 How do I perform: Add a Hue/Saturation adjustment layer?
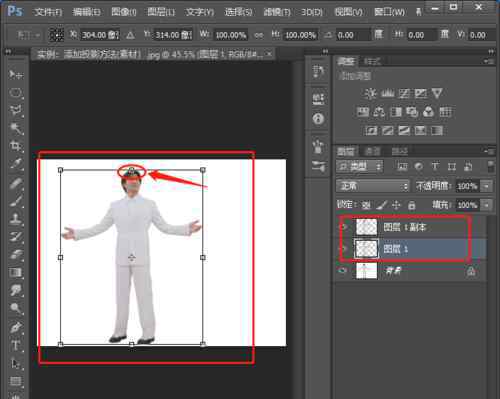click(x=363, y=112)
